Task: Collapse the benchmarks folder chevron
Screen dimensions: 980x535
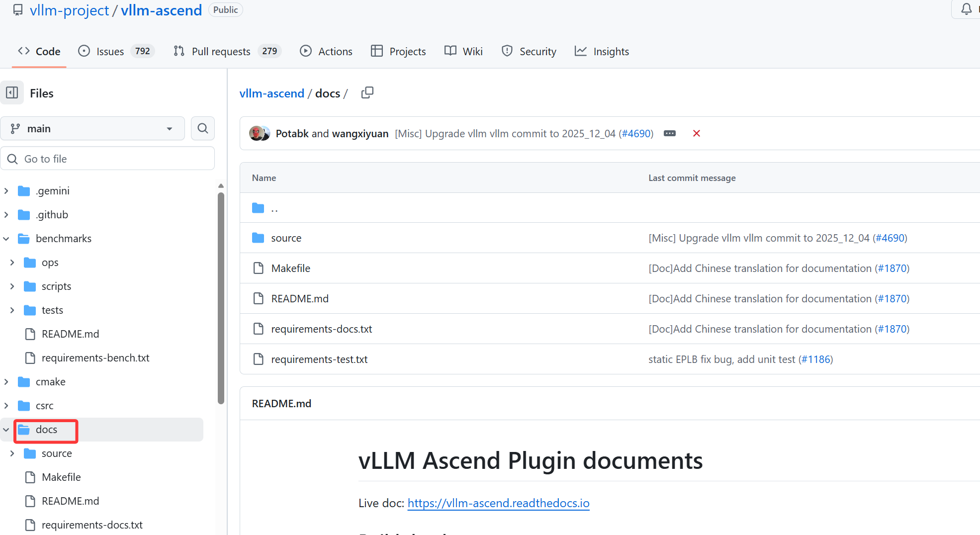Action: (6, 239)
